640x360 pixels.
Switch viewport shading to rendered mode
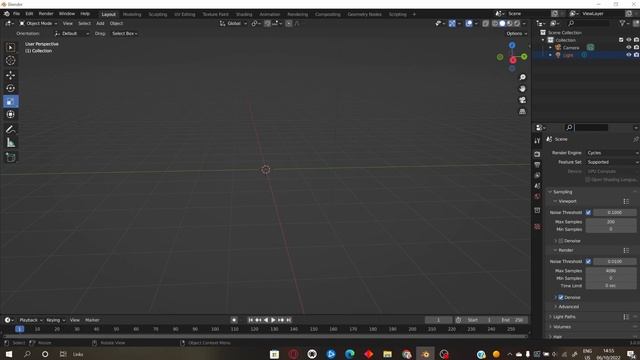517,24
